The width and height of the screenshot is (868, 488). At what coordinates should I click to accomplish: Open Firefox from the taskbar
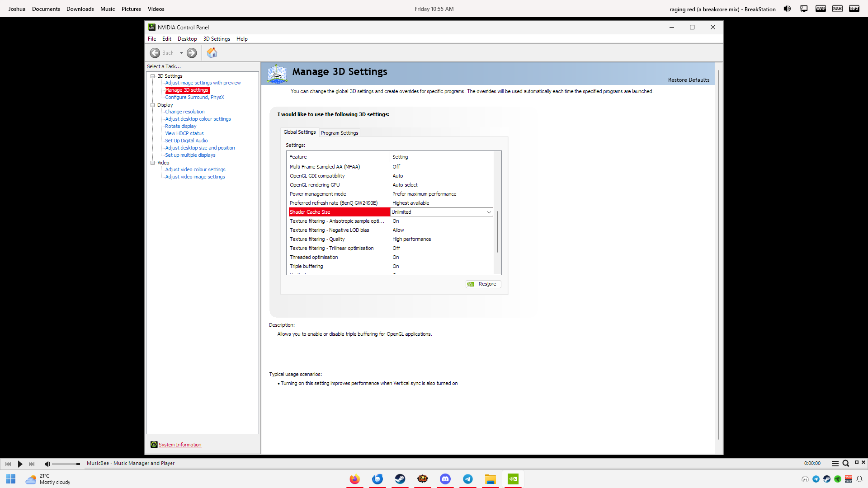point(354,479)
